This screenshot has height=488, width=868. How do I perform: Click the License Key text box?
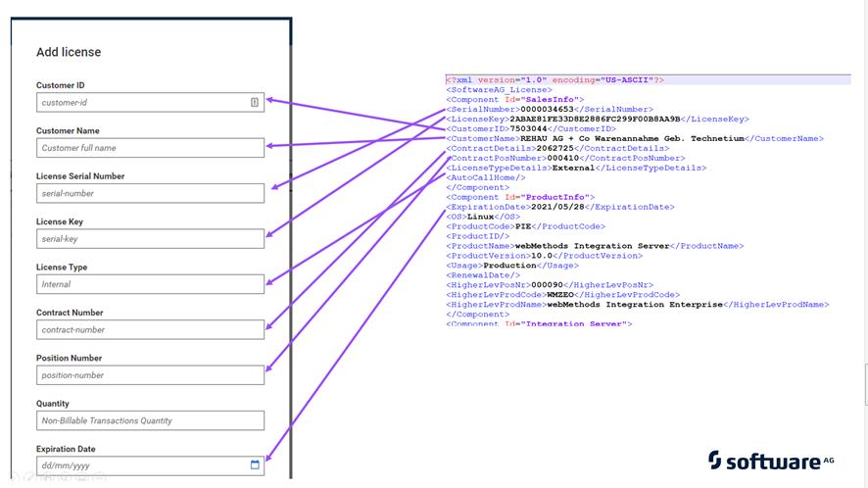(150, 239)
